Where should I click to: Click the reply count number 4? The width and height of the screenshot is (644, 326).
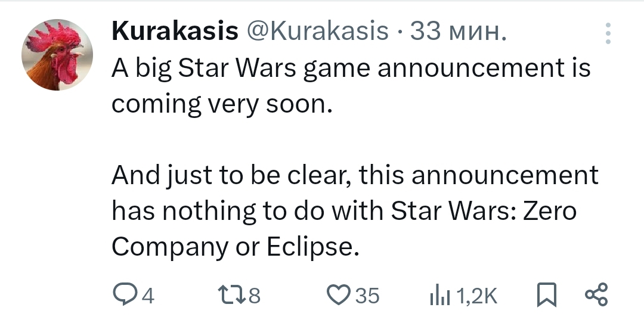coord(148,296)
